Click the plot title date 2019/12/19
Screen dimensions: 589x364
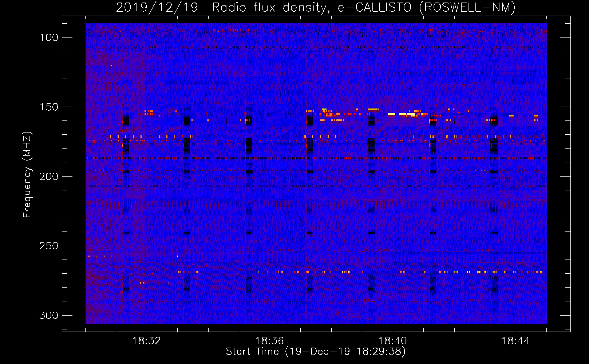pos(157,8)
